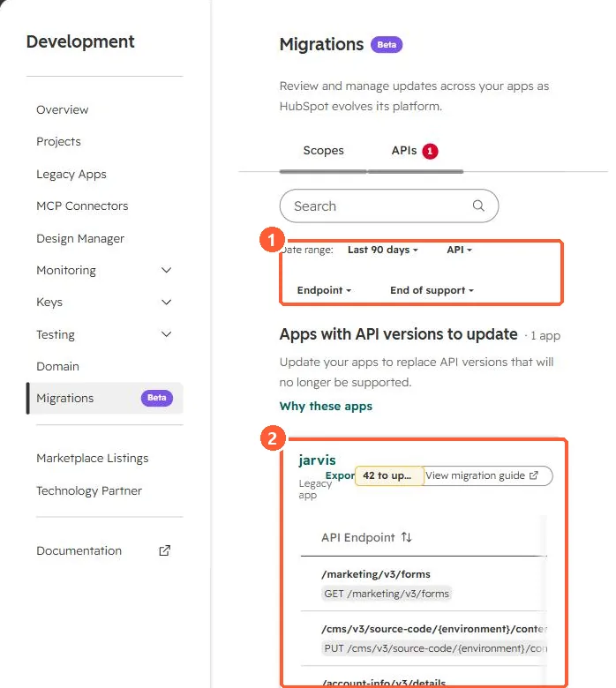Click the Keys sidebar label
The height and width of the screenshot is (688, 616).
(x=49, y=302)
